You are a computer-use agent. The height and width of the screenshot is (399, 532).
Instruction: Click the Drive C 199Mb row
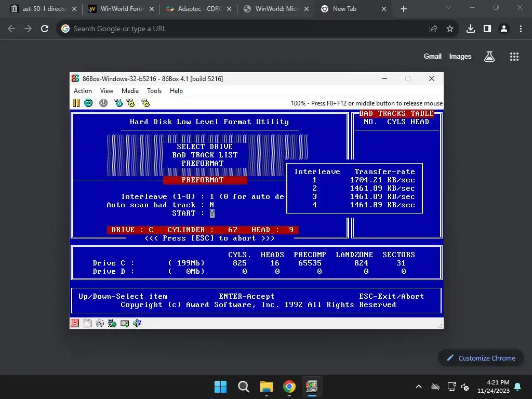[249, 263]
